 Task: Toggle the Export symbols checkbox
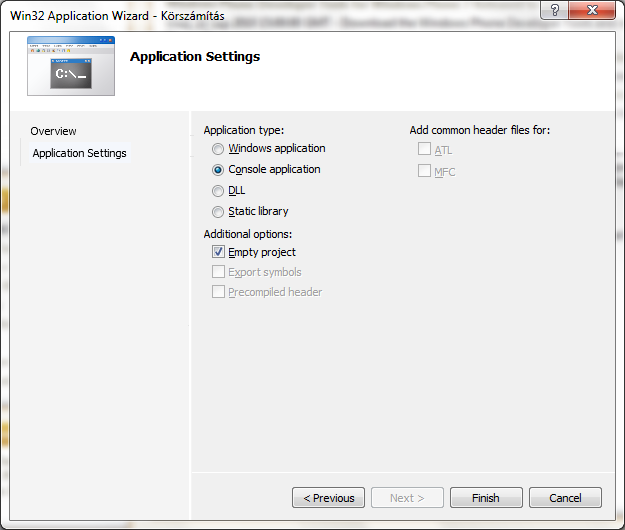coord(218,272)
